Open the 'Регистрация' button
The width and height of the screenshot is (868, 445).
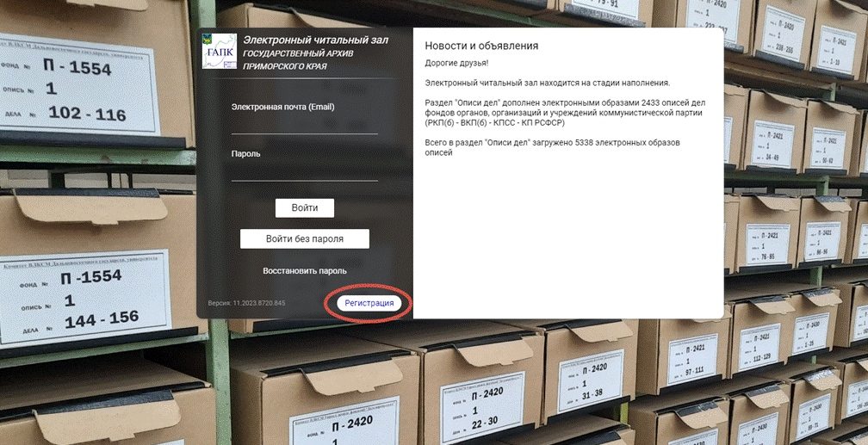tap(369, 303)
